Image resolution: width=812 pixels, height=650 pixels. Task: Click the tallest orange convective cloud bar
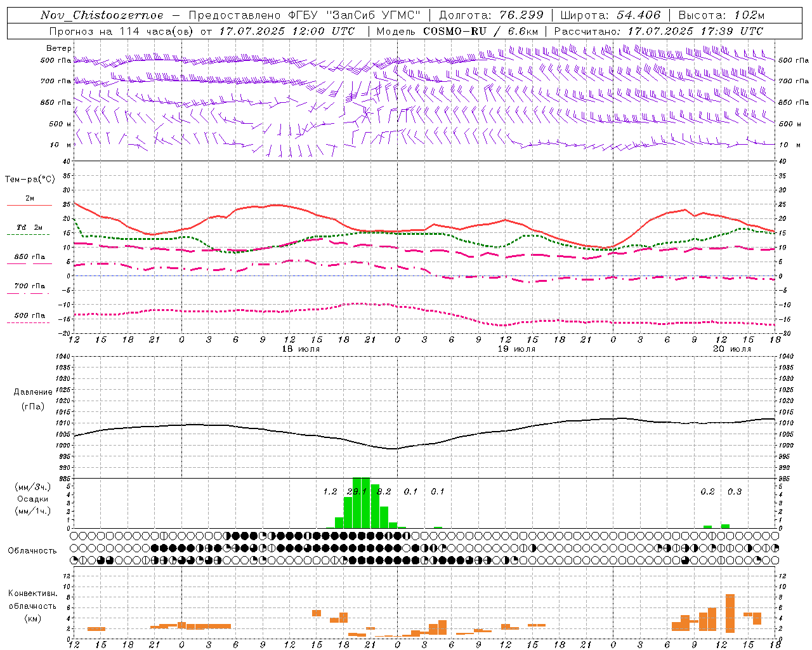click(x=730, y=613)
